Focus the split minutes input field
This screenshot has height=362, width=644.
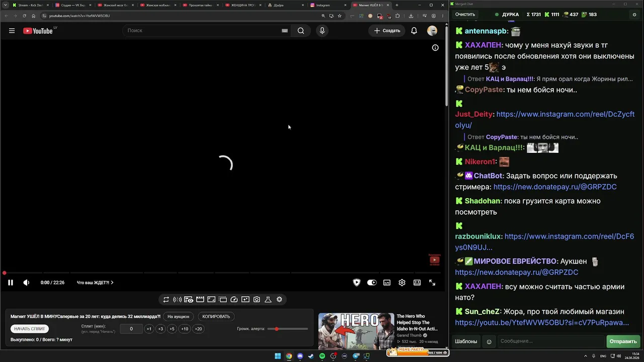(x=131, y=329)
